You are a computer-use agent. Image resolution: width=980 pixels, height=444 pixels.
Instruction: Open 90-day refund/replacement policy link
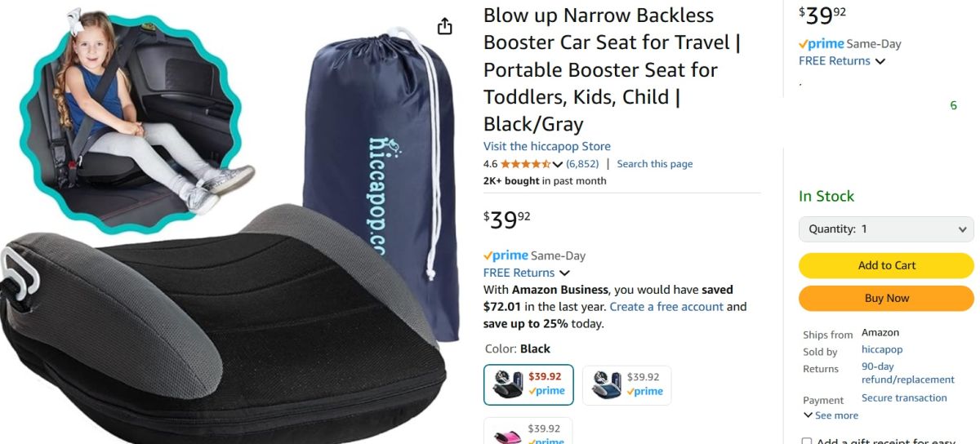point(908,373)
